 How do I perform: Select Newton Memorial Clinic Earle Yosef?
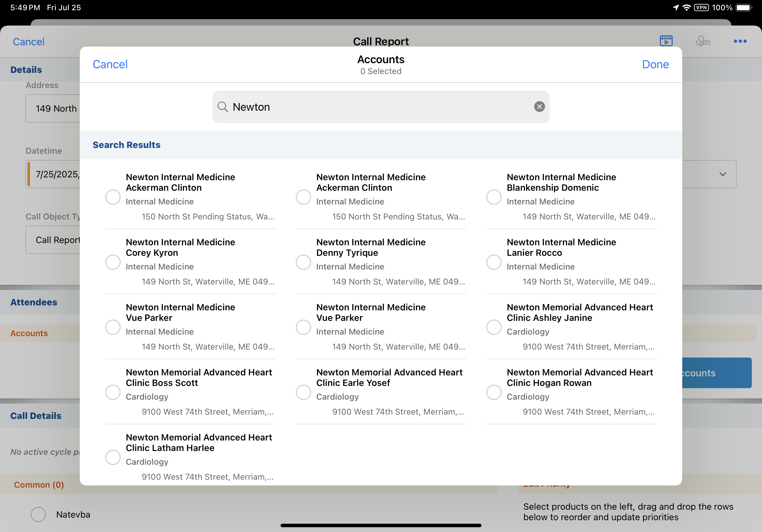[x=303, y=392]
